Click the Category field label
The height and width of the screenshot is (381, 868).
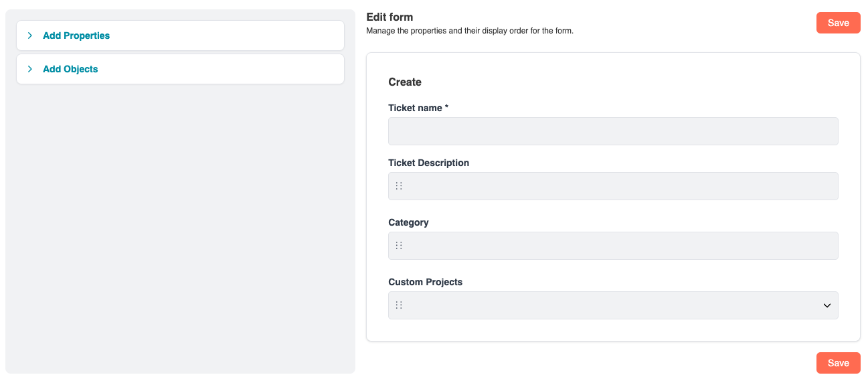point(408,222)
